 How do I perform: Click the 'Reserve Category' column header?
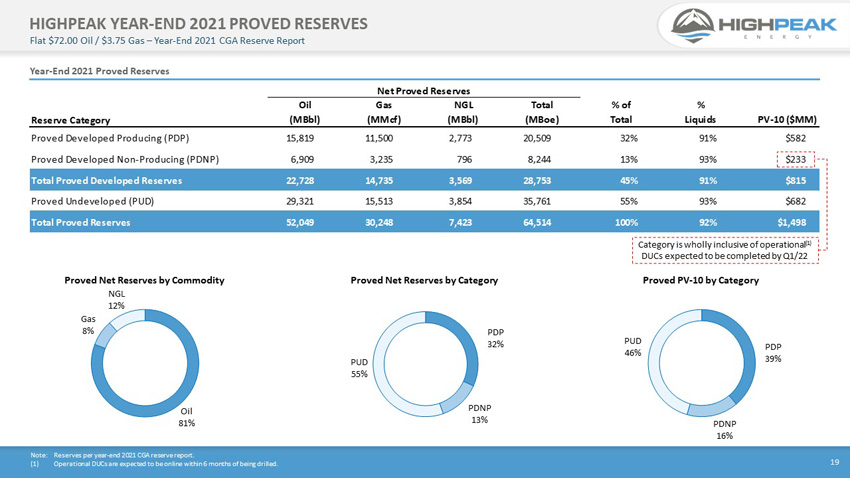coord(70,120)
